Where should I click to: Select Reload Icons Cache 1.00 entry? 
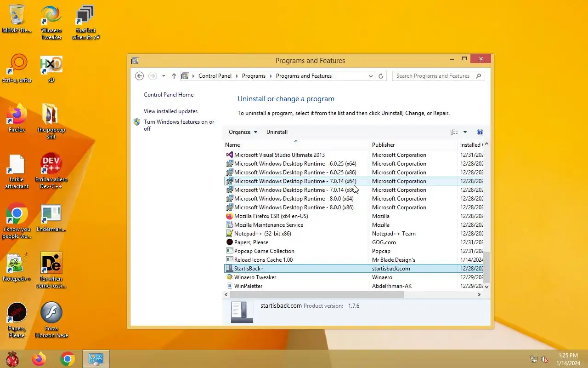click(x=353, y=260)
